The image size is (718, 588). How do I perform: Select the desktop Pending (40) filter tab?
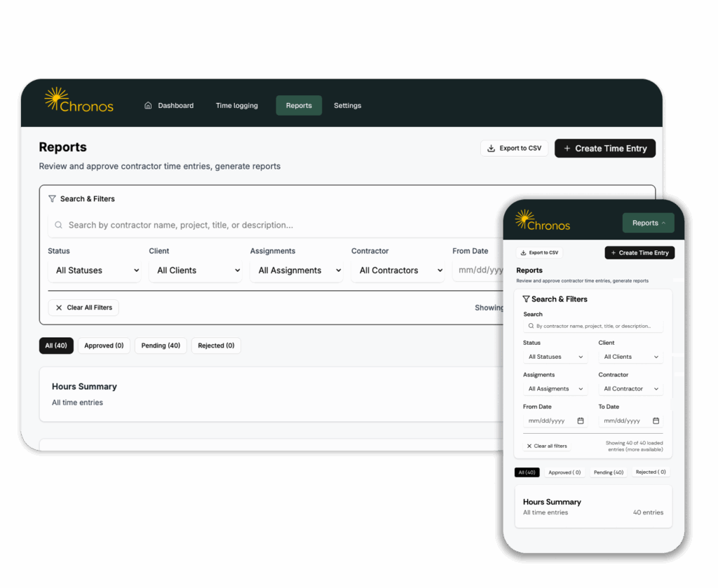tap(161, 346)
